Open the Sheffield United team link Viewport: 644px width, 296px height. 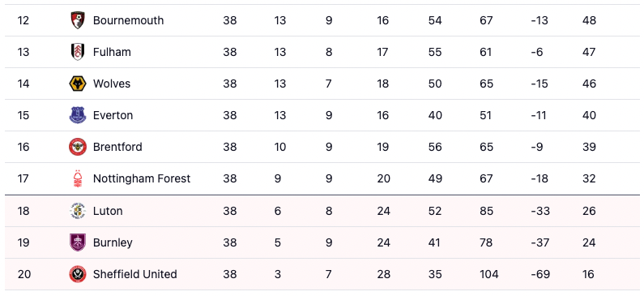135,274
